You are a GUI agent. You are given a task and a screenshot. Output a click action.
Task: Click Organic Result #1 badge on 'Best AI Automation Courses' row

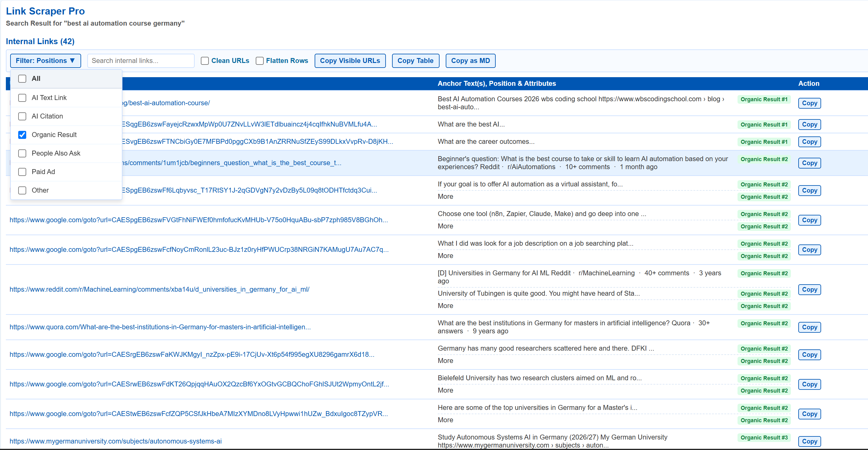point(764,99)
